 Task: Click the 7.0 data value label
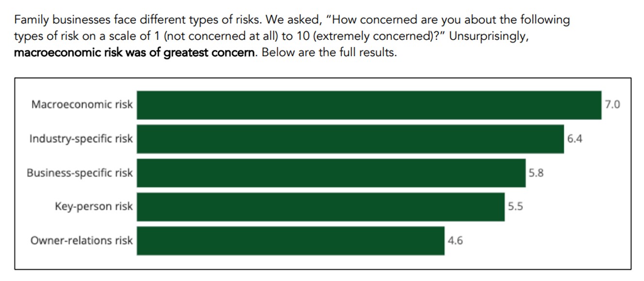(612, 104)
